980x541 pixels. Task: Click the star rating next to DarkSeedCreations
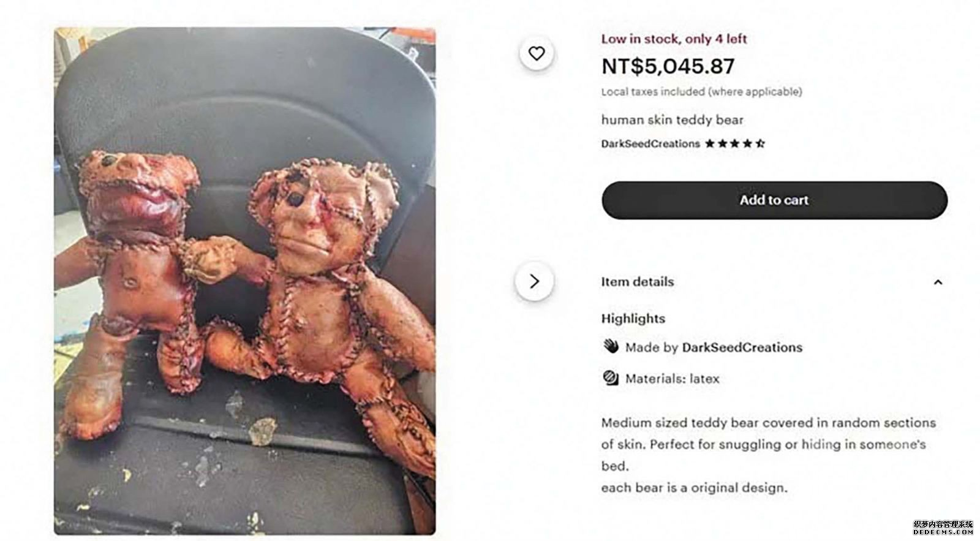click(x=735, y=144)
